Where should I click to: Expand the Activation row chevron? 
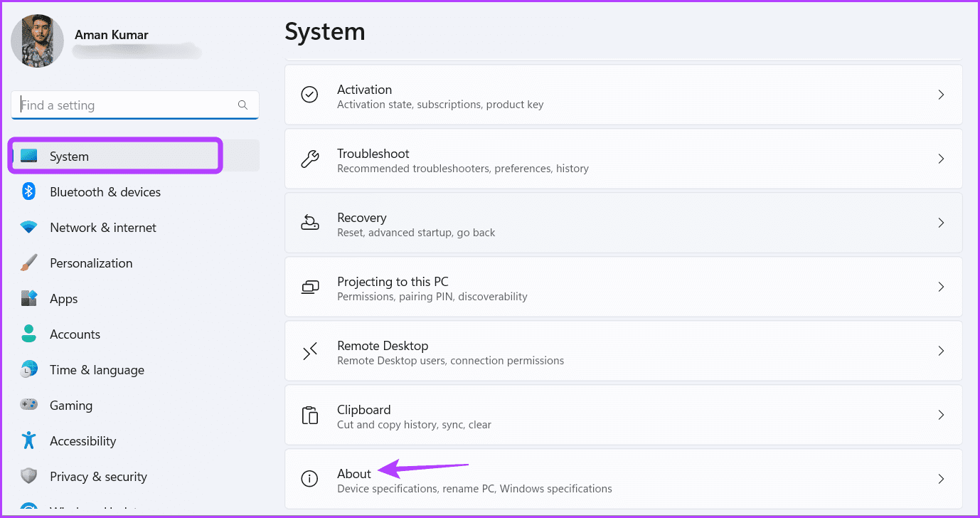click(x=941, y=95)
